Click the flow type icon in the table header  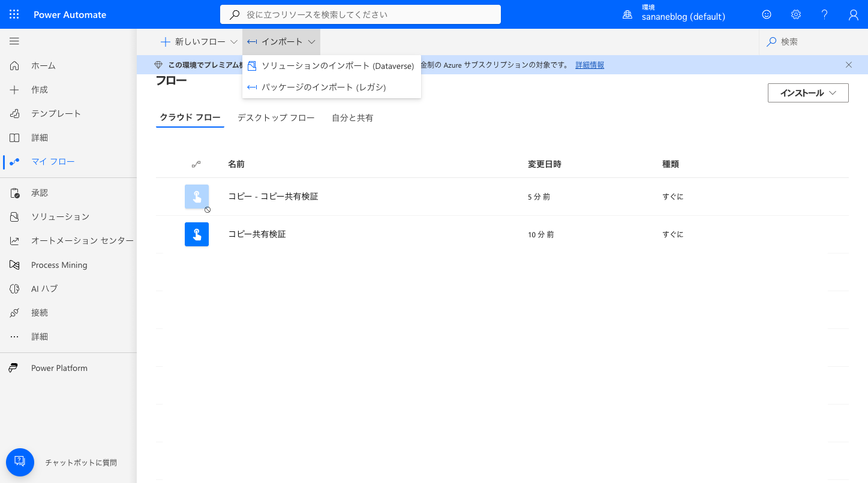tap(196, 164)
